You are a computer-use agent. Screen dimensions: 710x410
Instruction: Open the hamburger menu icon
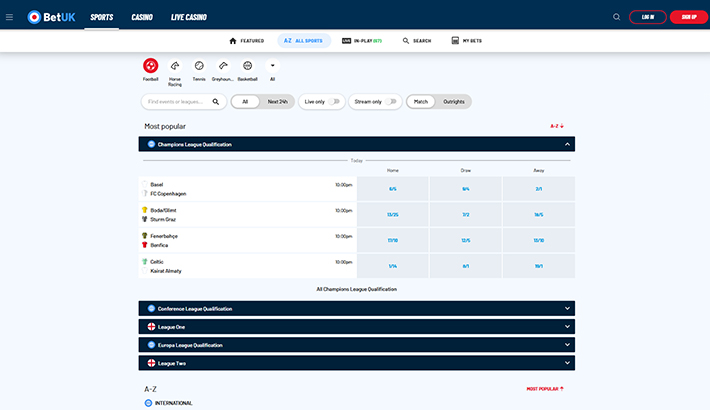(9, 17)
